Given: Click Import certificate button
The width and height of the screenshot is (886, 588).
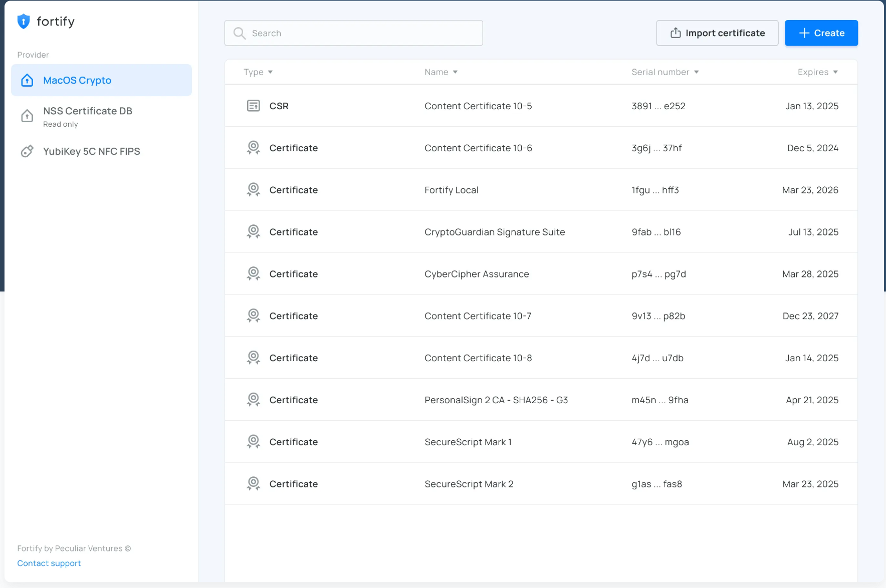Looking at the screenshot, I should click(717, 33).
